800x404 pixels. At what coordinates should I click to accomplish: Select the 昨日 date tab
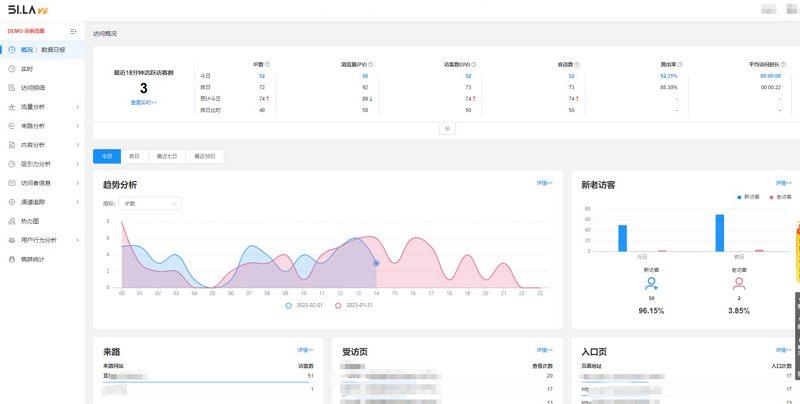(x=134, y=157)
